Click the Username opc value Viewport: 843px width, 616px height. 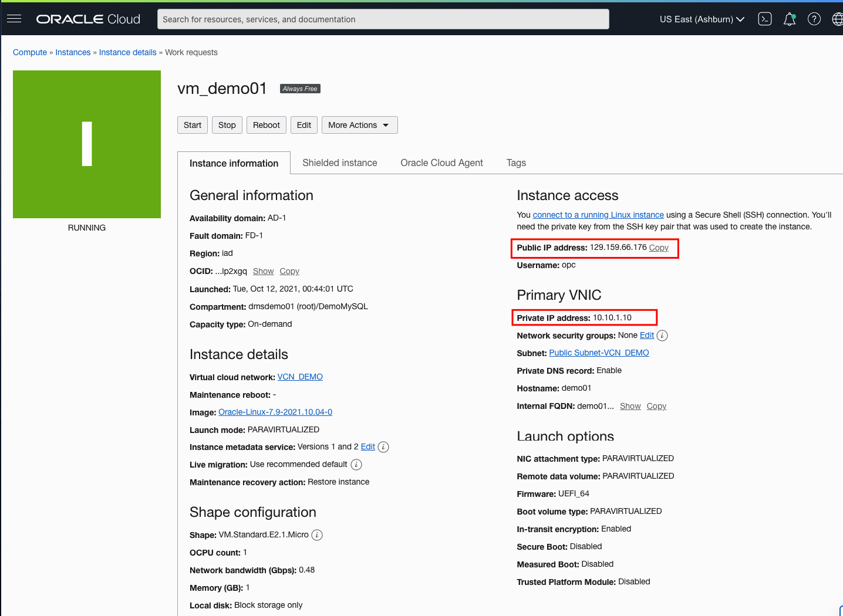coord(569,265)
